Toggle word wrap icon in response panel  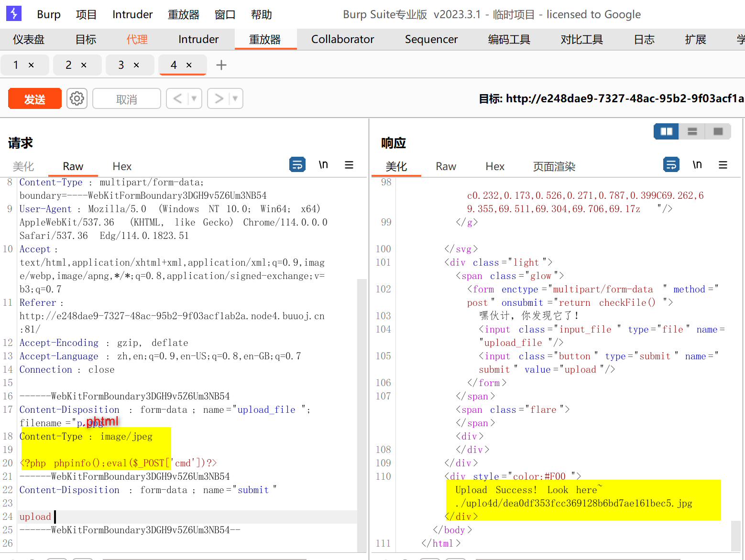(671, 165)
